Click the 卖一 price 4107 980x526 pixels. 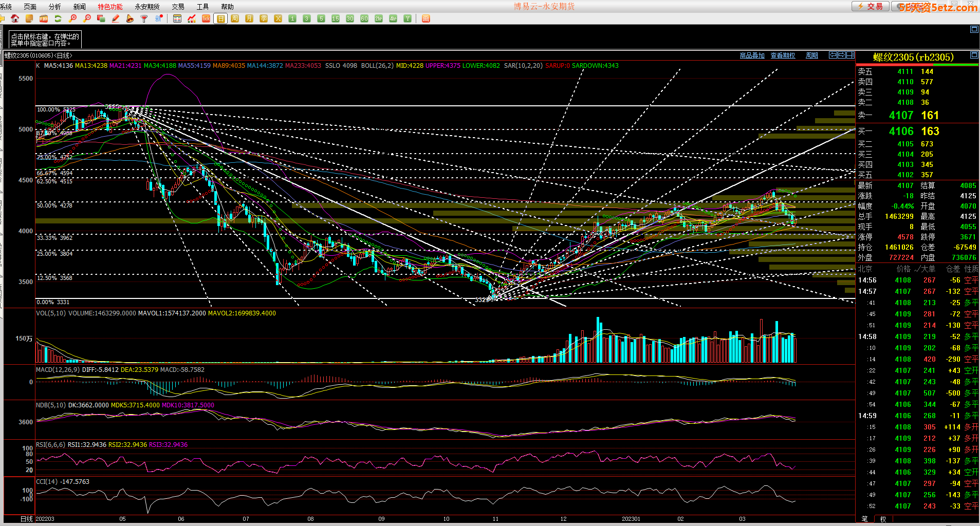[901, 116]
